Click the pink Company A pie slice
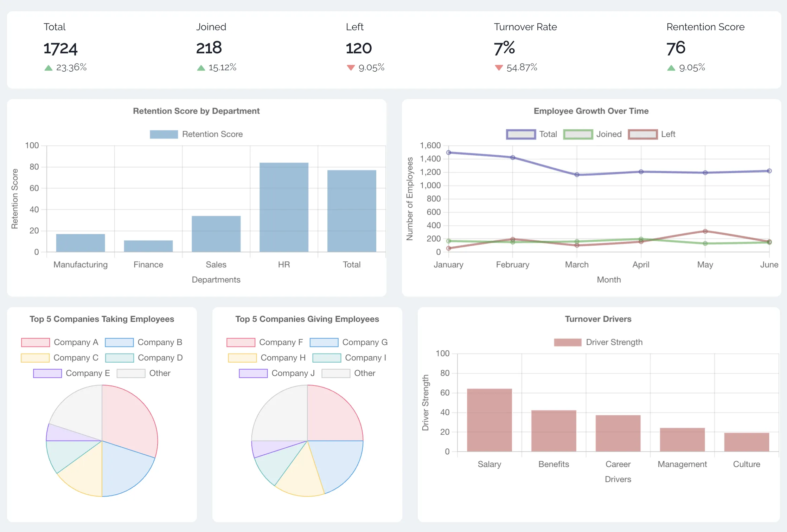 (x=130, y=420)
